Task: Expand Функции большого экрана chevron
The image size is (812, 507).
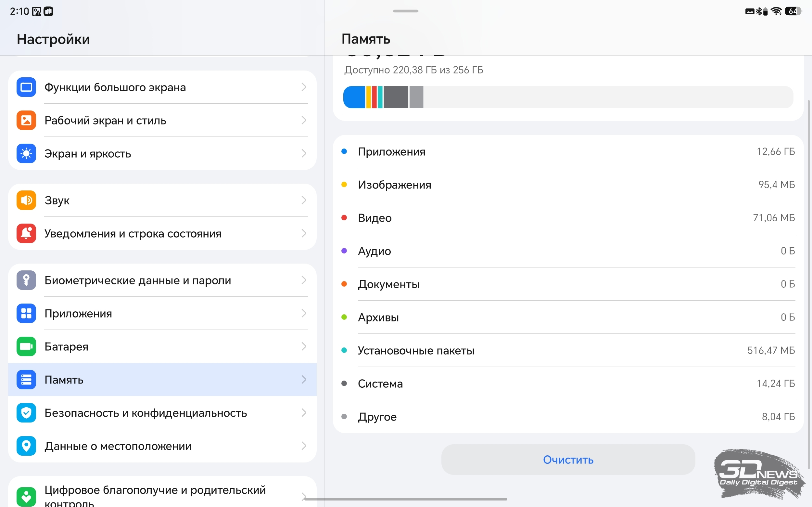Action: tap(304, 87)
